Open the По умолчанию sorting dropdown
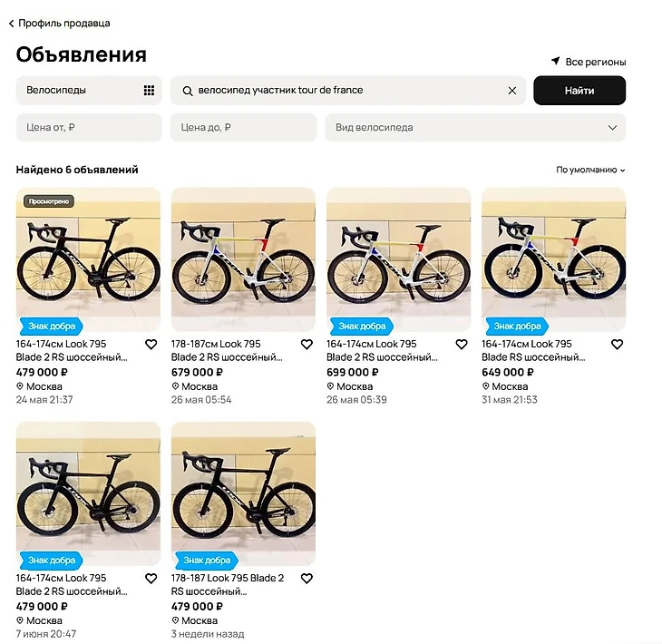The width and height of the screenshot is (662, 644). (x=590, y=170)
